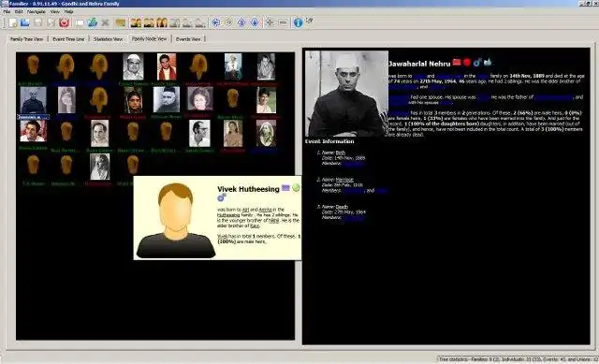
Task: Click the Amrita link in Vivek popup
Action: pos(266,210)
